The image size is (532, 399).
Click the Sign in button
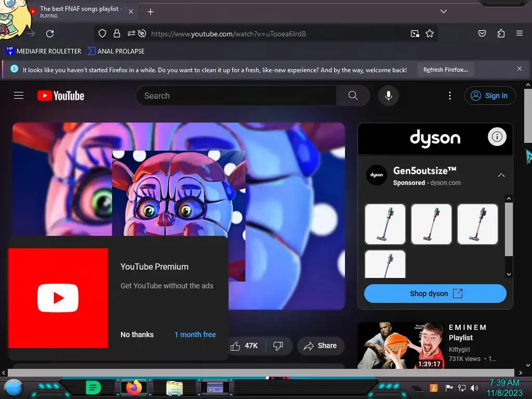(489, 96)
